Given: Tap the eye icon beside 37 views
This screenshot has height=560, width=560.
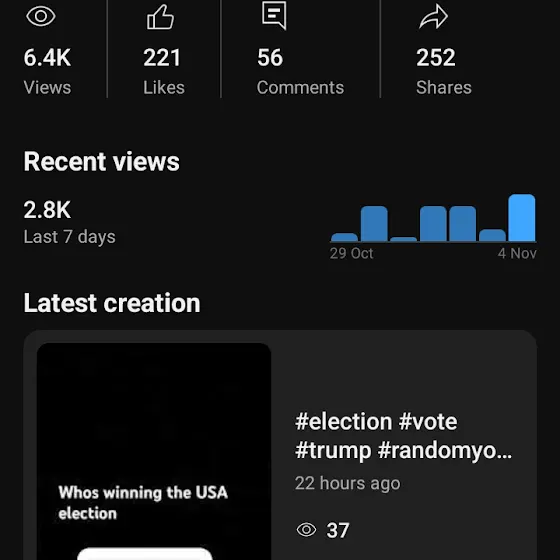Looking at the screenshot, I should coord(306,529).
